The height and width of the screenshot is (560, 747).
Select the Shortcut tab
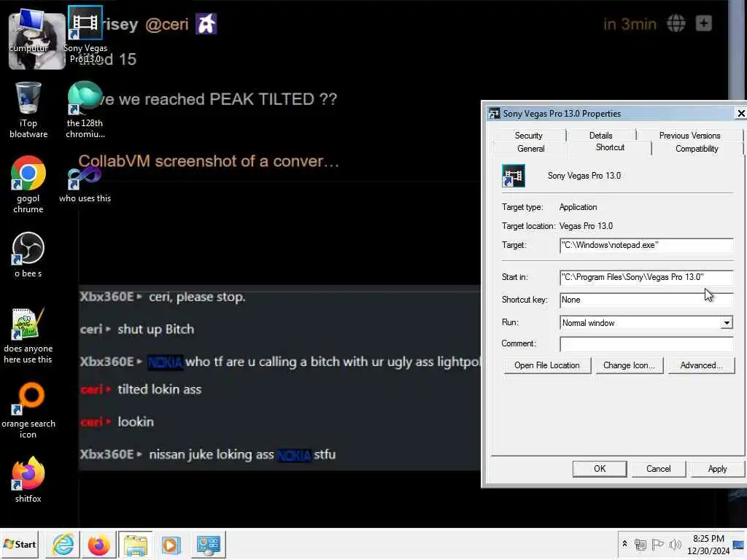pos(610,147)
